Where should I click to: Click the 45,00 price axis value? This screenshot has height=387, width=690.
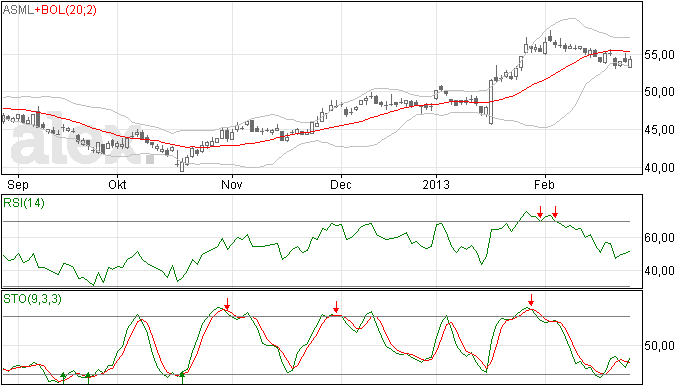(x=660, y=130)
